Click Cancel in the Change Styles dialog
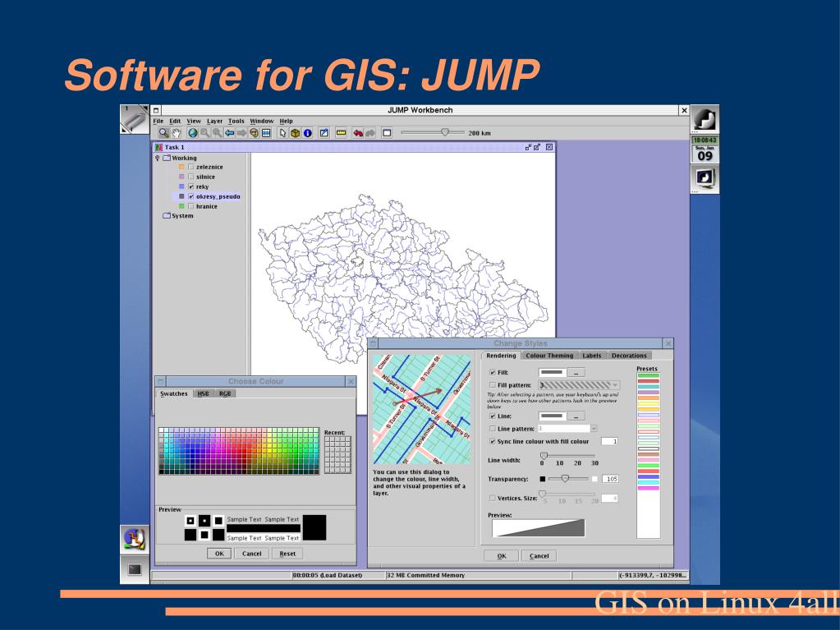840x630 pixels. [539, 556]
